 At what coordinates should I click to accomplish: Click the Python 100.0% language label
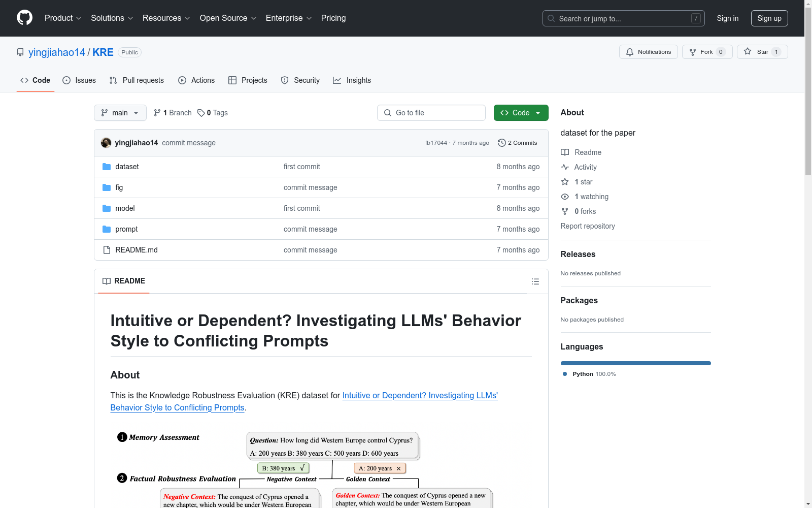point(589,374)
